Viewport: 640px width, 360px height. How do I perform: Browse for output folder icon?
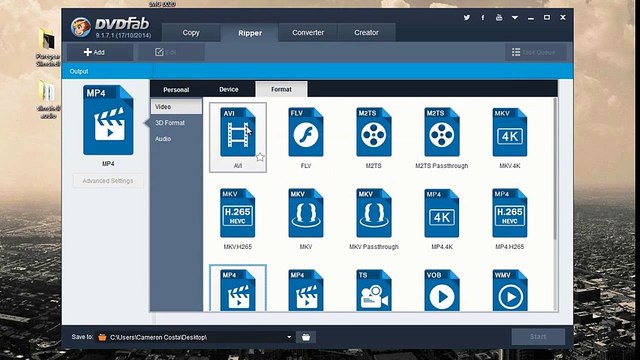pyautogui.click(x=306, y=337)
